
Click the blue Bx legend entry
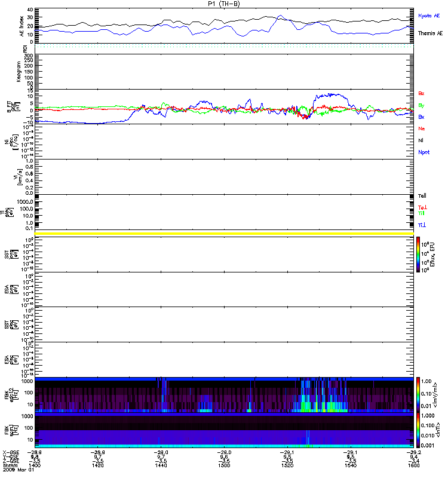[x=421, y=117]
